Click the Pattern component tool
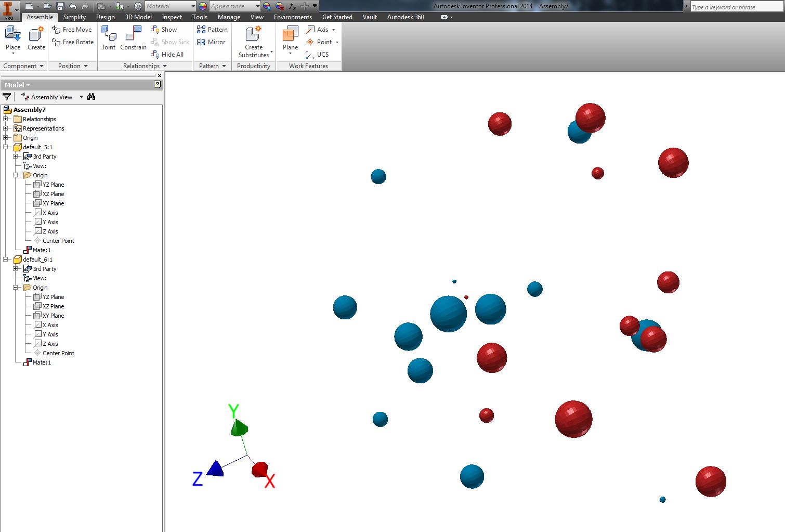Image resolution: width=785 pixels, height=532 pixels. [212, 30]
